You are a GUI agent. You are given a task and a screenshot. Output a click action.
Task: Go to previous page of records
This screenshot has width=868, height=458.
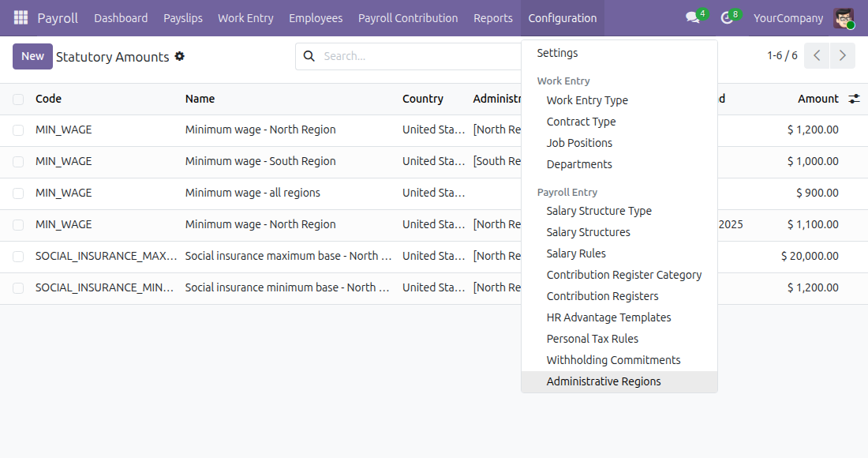click(x=817, y=55)
